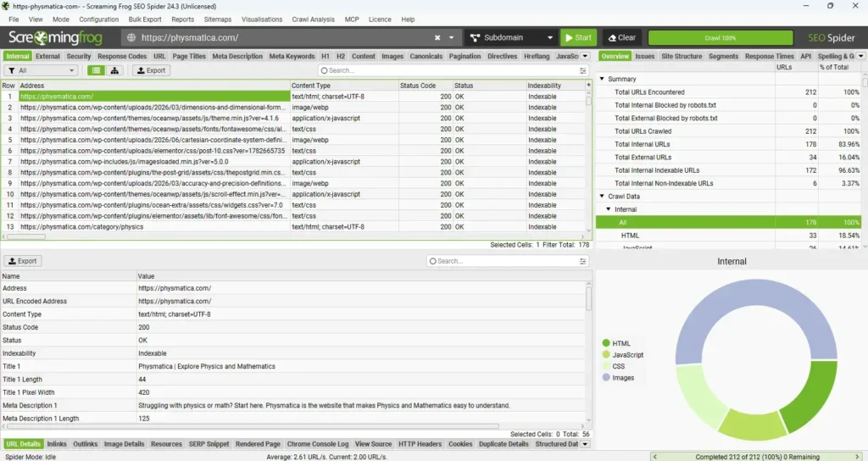Open the All filter dropdown

click(42, 70)
